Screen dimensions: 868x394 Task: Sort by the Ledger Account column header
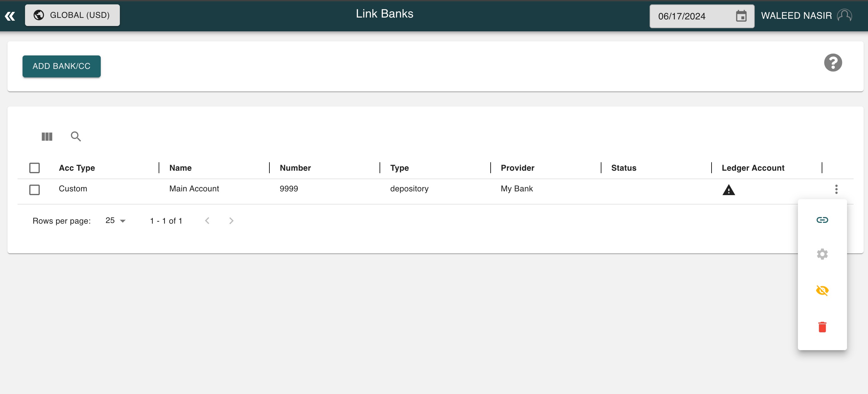point(753,168)
